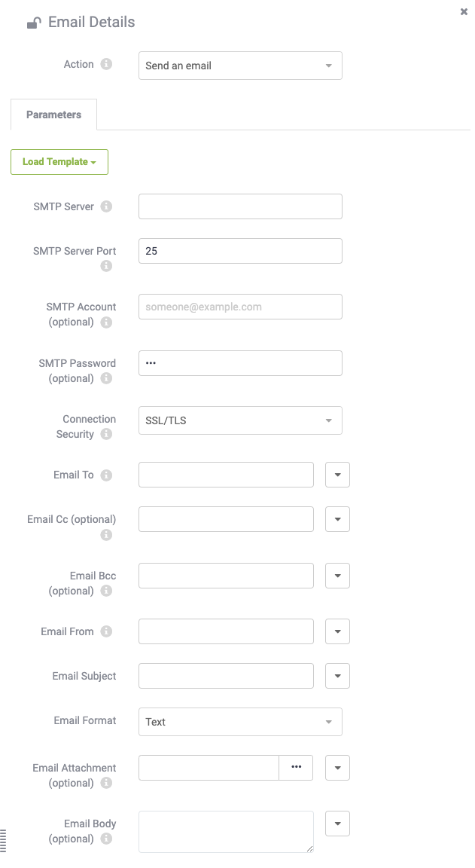This screenshot has width=475, height=868.
Task: Click the info icon for Email Attachment
Action: tap(106, 783)
